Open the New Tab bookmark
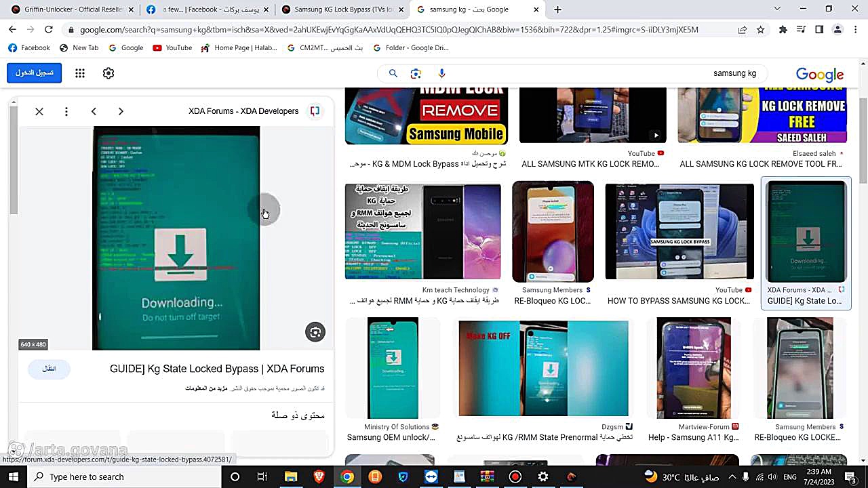Viewport: 868px width, 488px height. (79, 48)
